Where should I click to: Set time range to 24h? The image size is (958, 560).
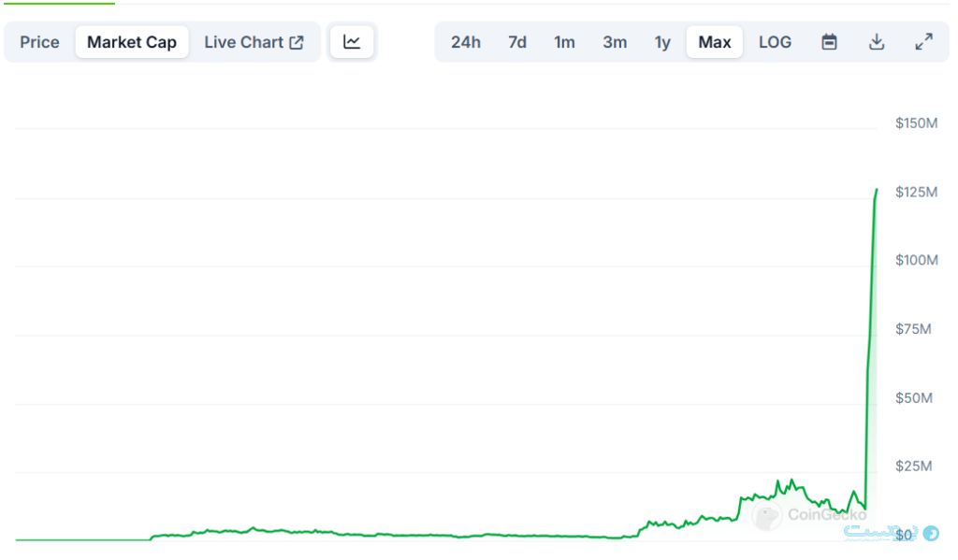(465, 42)
